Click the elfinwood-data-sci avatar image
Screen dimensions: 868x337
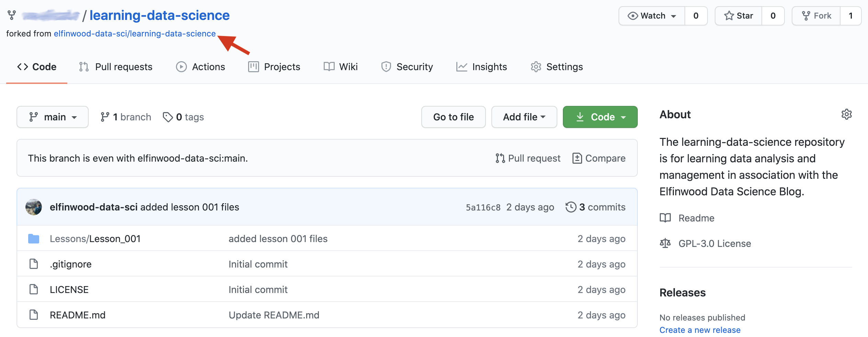tap(34, 207)
